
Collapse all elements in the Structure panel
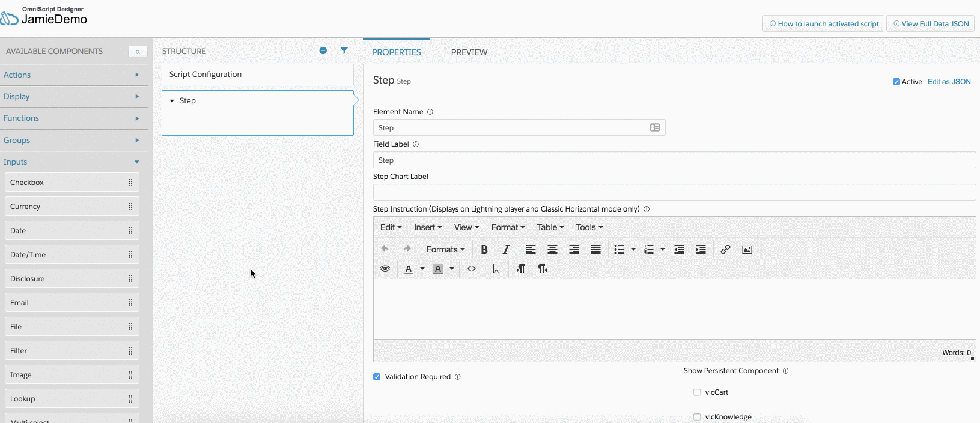(323, 50)
